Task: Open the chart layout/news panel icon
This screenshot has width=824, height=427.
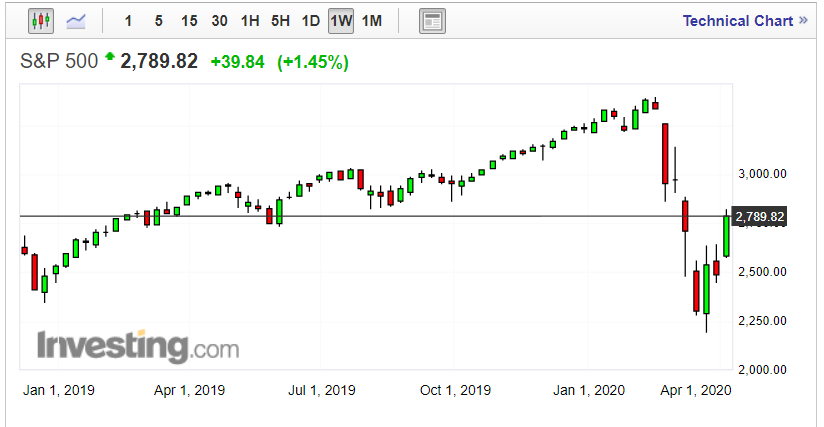Action: [x=431, y=21]
